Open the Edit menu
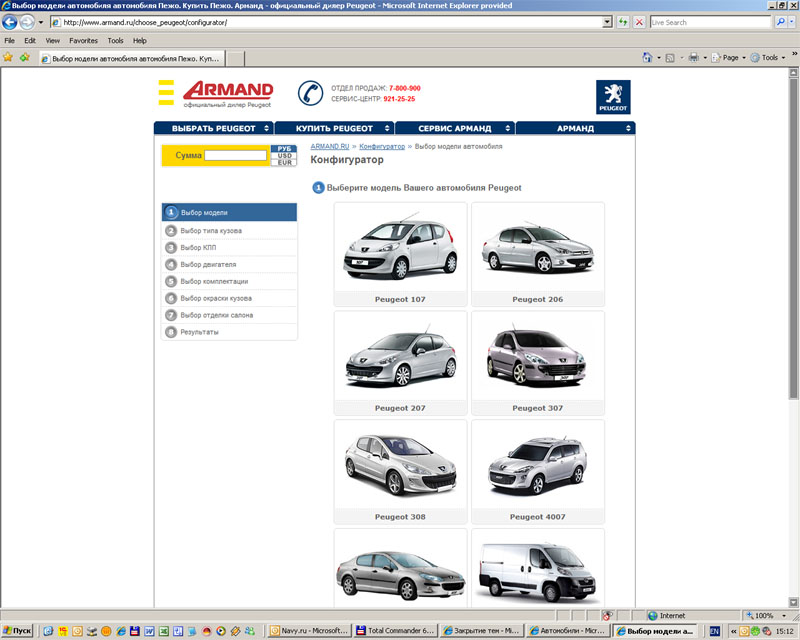The width and height of the screenshot is (800, 640). [x=30, y=40]
